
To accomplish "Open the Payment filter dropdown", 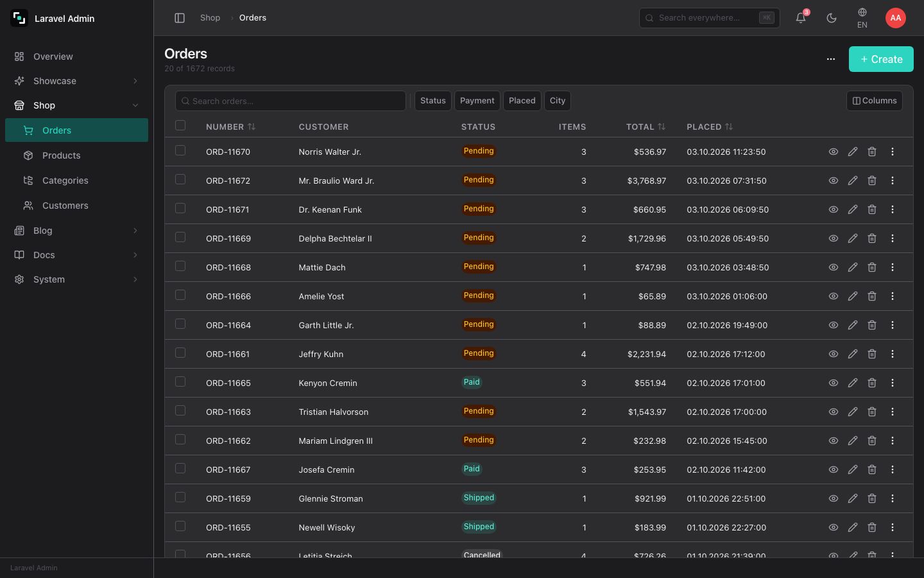I will [x=477, y=101].
